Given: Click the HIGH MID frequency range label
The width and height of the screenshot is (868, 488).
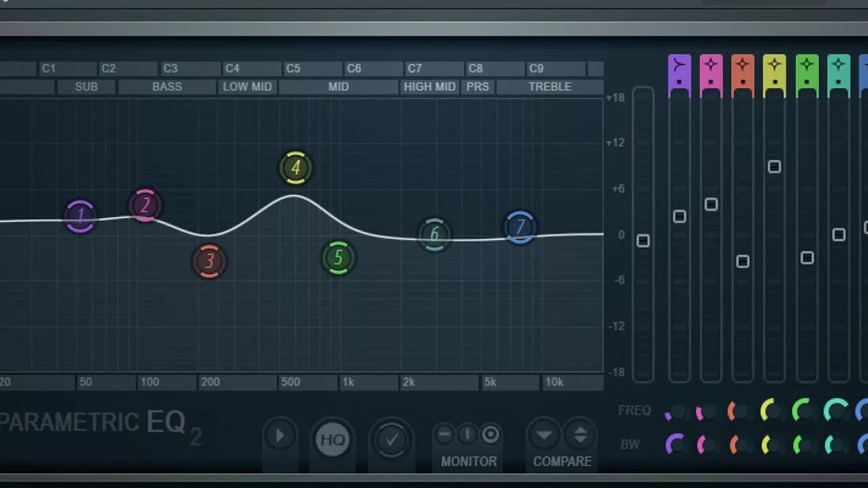Looking at the screenshot, I should (430, 87).
